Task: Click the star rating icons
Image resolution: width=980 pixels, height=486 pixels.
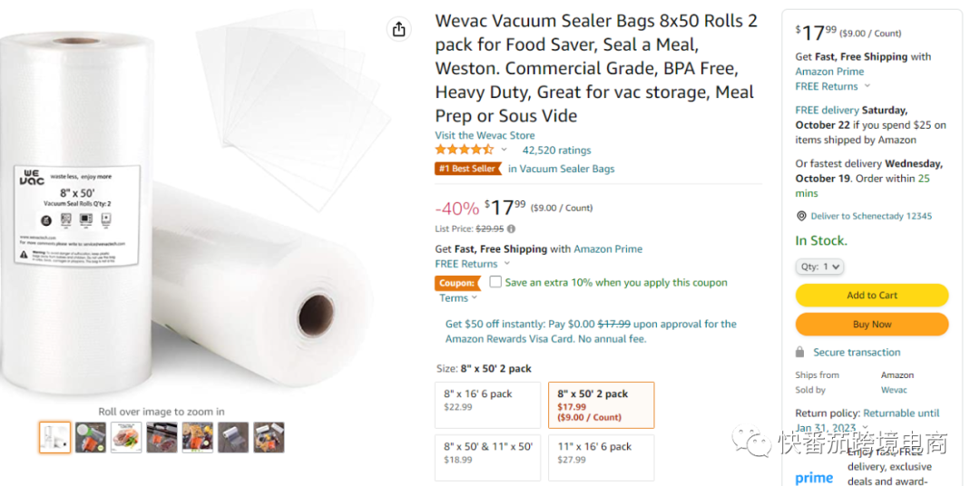Action: click(x=464, y=150)
